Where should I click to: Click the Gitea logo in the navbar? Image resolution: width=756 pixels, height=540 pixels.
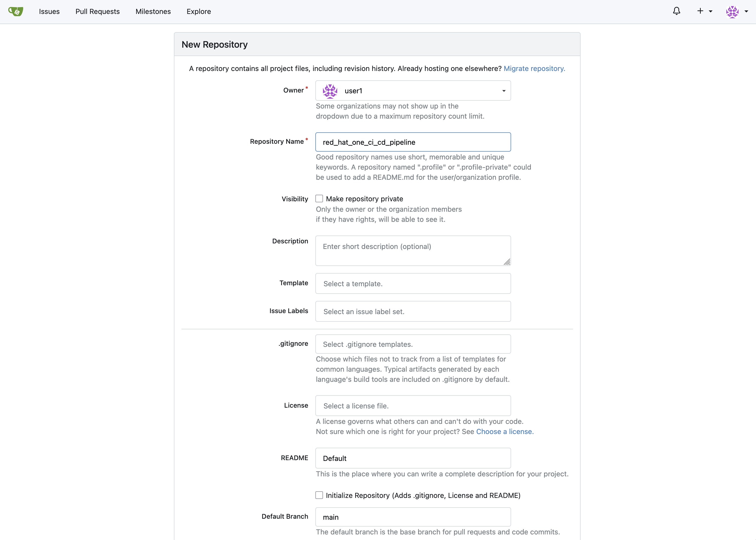pyautogui.click(x=16, y=11)
